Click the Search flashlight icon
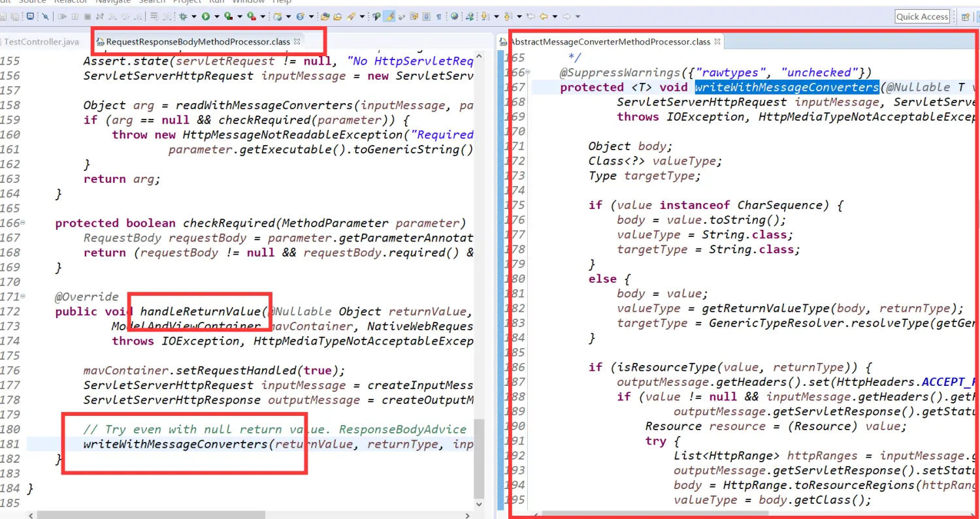 click(351, 16)
